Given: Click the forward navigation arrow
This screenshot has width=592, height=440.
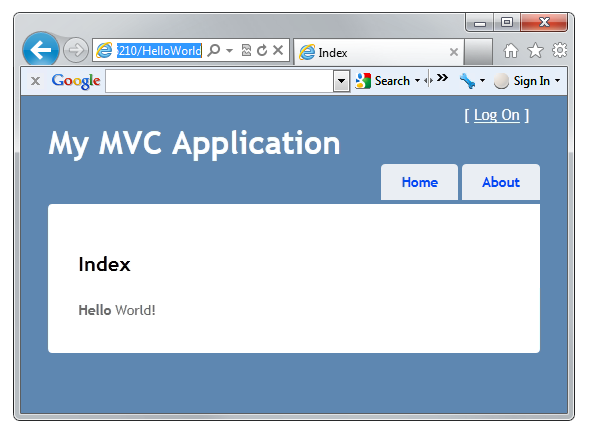Looking at the screenshot, I should pos(76,50).
